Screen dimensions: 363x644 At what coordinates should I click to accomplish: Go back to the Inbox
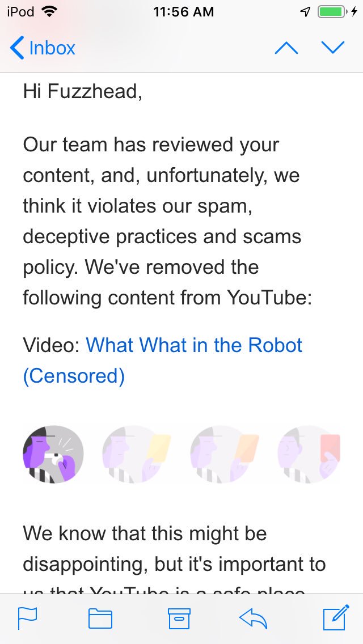pos(43,48)
